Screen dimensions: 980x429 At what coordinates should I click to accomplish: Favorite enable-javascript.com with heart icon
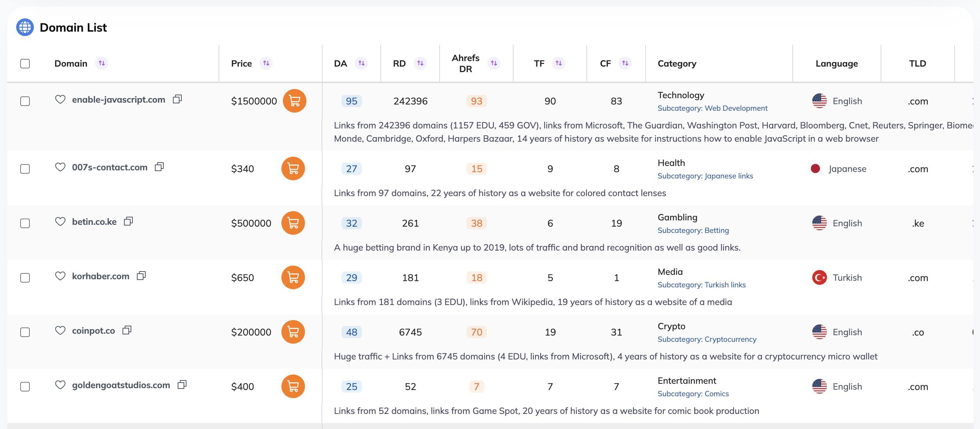(x=60, y=99)
